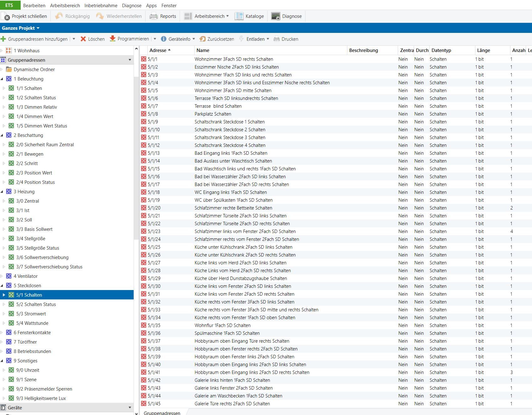Click the red X Löschen icon
532x415 pixels.
coord(83,39)
